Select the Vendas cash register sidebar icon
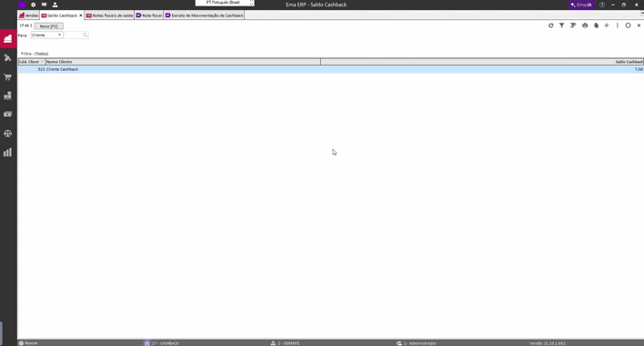644x346 pixels. (8, 38)
